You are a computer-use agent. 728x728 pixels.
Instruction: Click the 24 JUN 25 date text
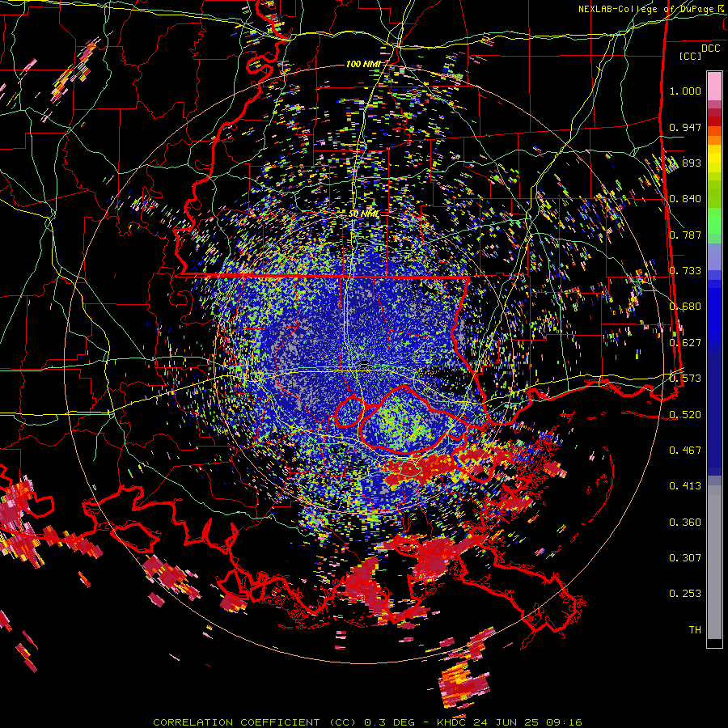tap(507, 722)
